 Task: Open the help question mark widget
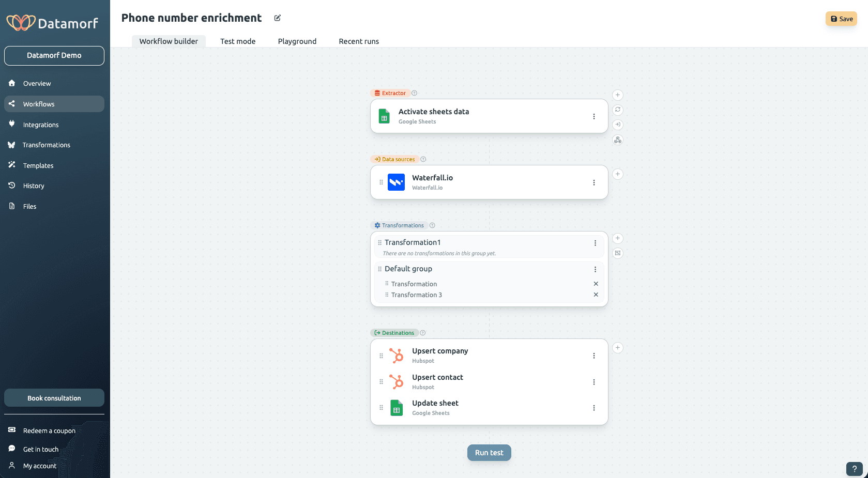855,469
